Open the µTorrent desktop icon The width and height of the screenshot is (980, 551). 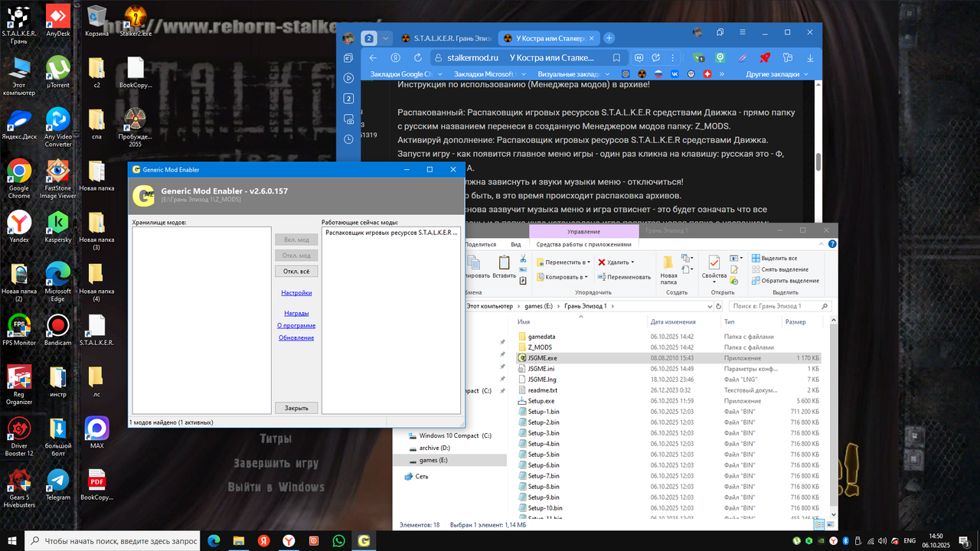click(x=57, y=72)
